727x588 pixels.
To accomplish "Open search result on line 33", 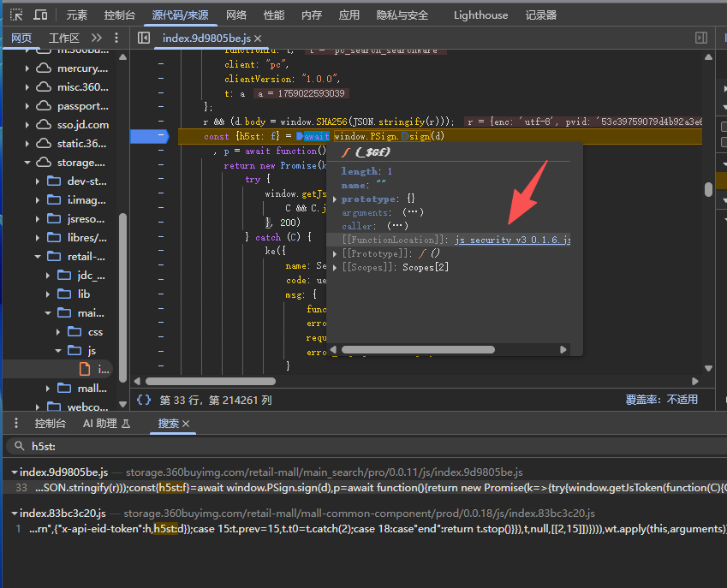I will [366, 488].
